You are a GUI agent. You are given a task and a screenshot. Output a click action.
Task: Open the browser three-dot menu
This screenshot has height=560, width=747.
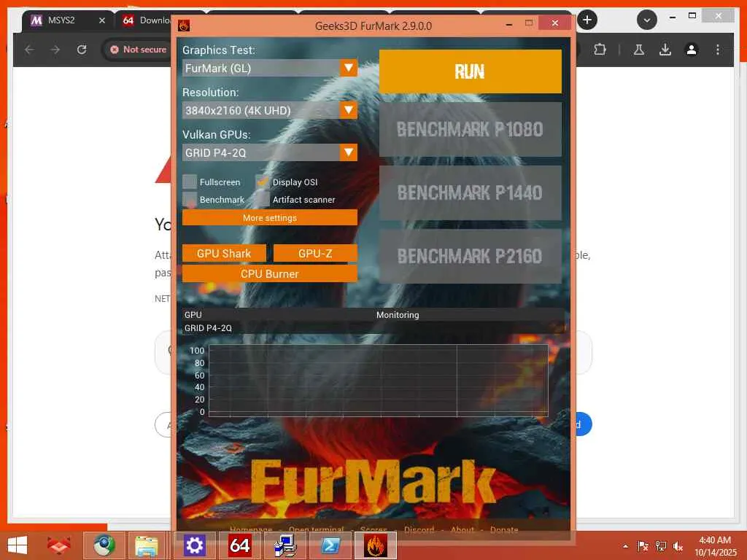tap(718, 50)
